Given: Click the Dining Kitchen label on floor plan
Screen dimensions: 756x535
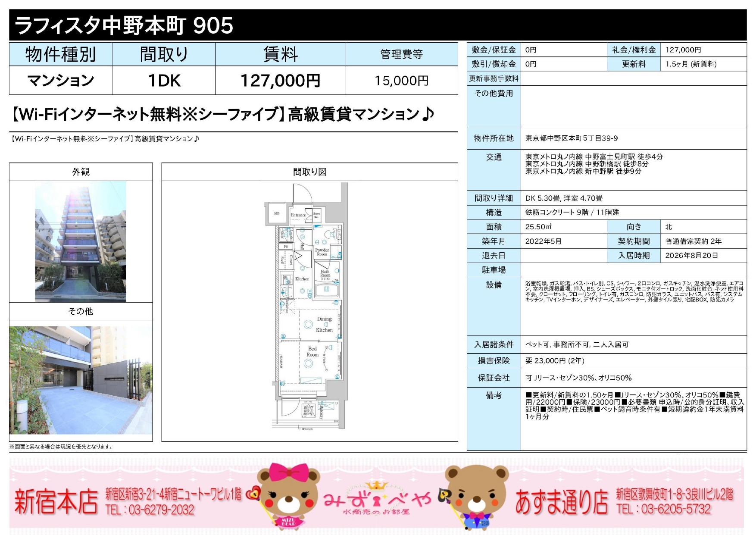Looking at the screenshot, I should [324, 325].
